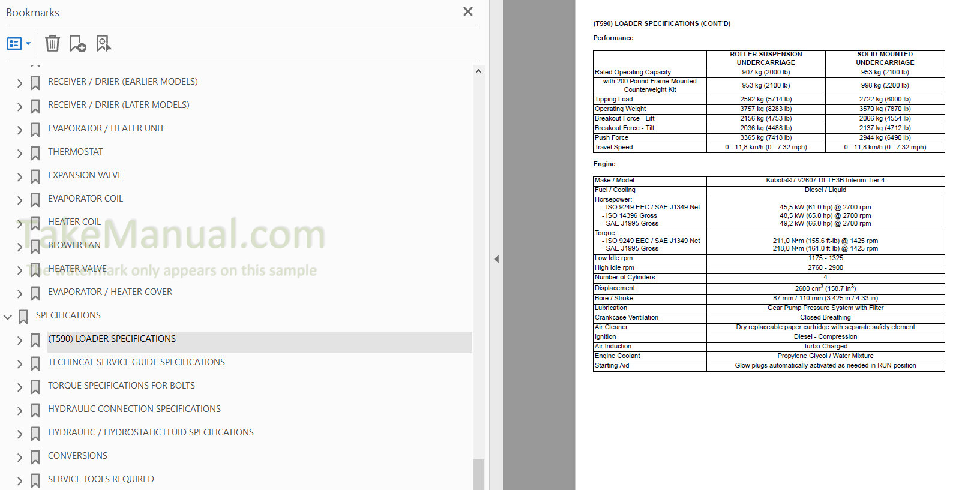This screenshot has width=980, height=490.
Task: Expand TECHINCAL SERVICE GUIDE SPECIFICATIONS bookmark
Action: coord(20,364)
